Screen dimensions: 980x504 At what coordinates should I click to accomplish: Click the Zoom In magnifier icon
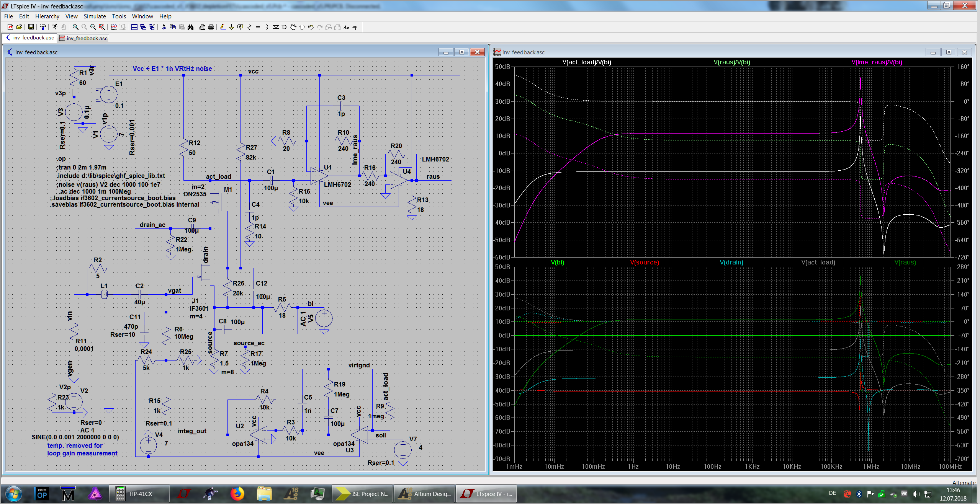pyautogui.click(x=75, y=27)
